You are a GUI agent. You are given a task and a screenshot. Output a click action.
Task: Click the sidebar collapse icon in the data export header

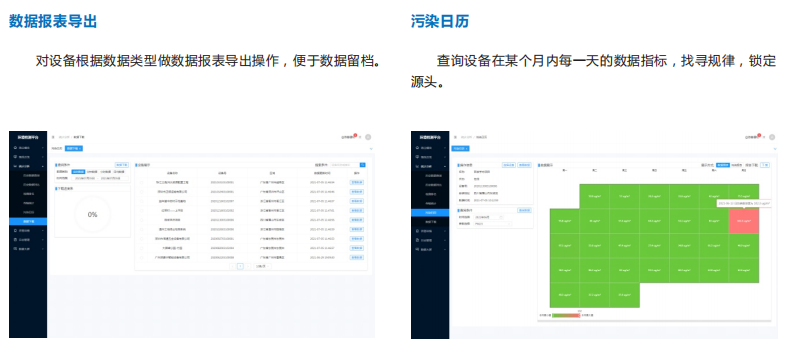53,137
